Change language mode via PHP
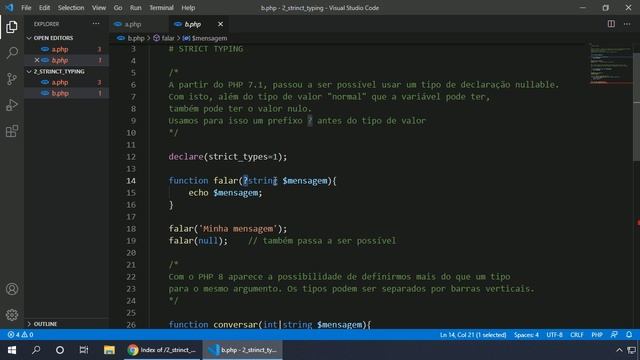 pos(597,335)
